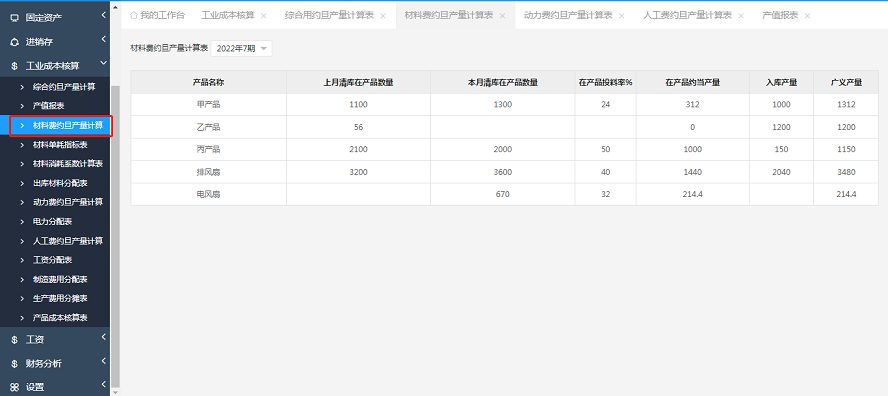The image size is (888, 396).
Task: Open the 2022年7期 period dropdown
Action: [x=241, y=49]
